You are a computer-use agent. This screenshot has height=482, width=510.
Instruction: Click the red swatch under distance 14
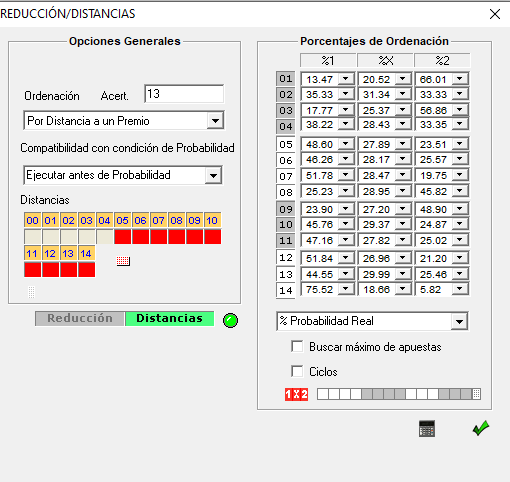[87, 270]
